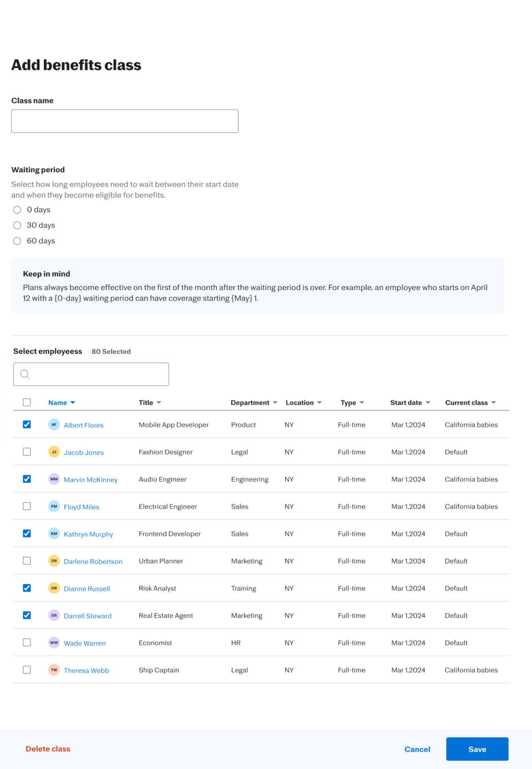Click the search magnifier icon
This screenshot has height=769, width=532.
[x=25, y=374]
